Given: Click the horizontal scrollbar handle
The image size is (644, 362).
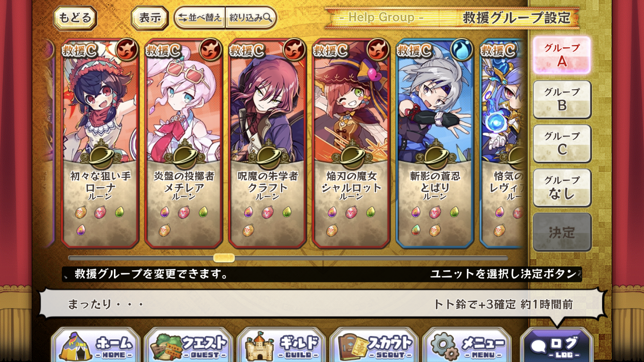Looking at the screenshot, I should click(224, 258).
